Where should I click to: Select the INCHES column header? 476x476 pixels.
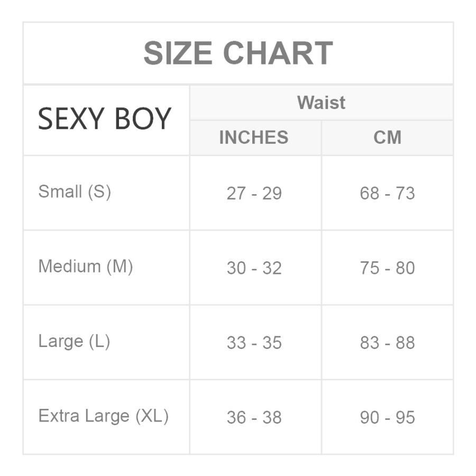pyautogui.click(x=254, y=137)
